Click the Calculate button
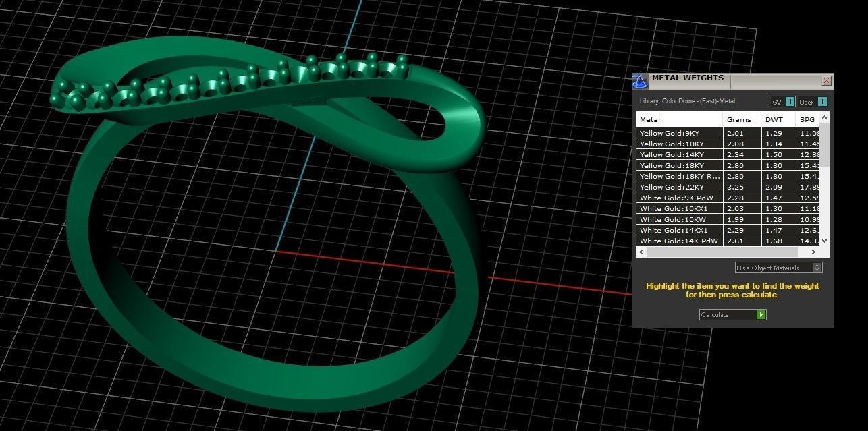Screen dimensions: 868x431 [x=732, y=314]
